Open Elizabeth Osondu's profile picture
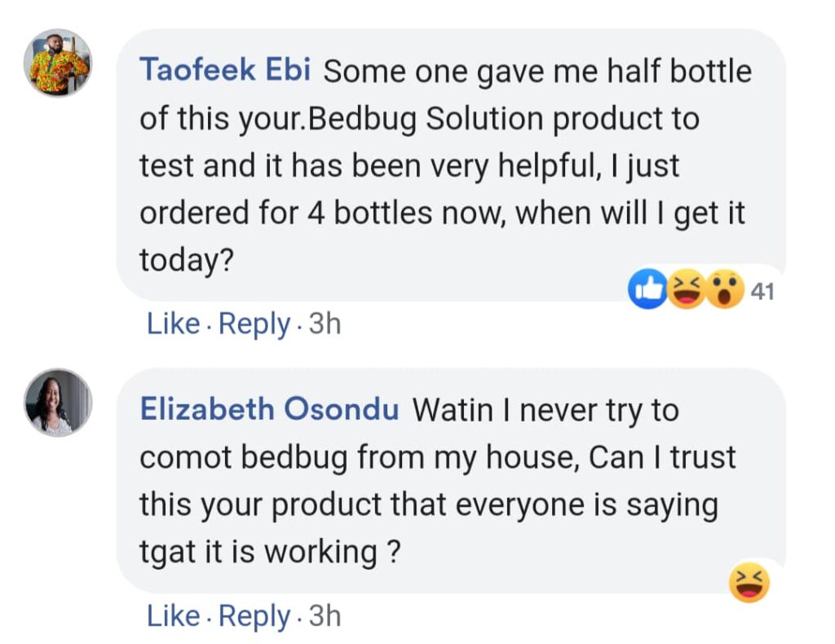Image resolution: width=835 pixels, height=644 pixels. pyautogui.click(x=60, y=402)
